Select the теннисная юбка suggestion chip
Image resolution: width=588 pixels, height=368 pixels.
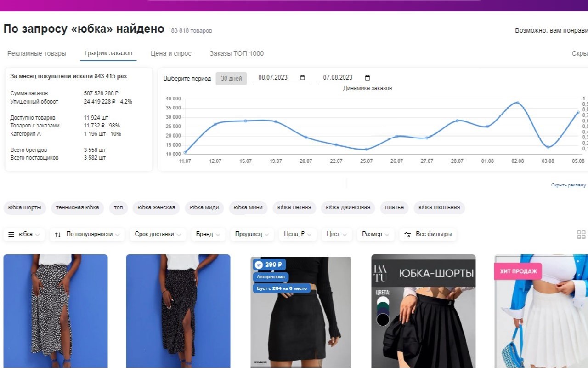77,207
